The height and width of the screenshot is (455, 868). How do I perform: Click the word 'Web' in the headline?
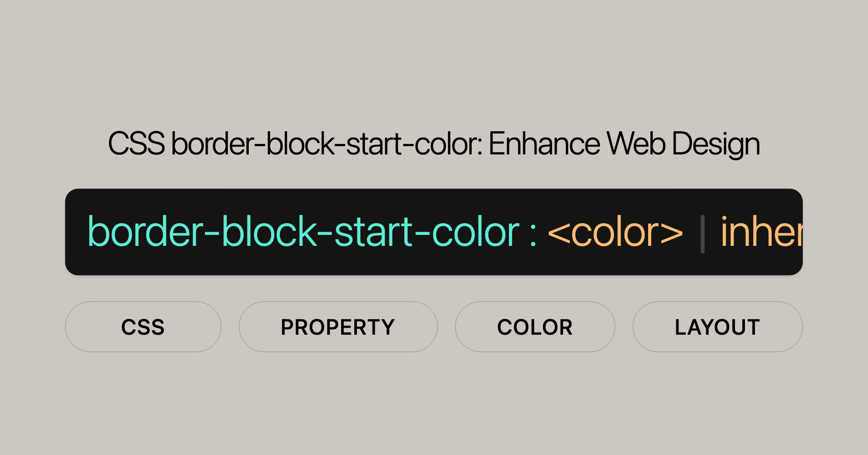point(636,143)
